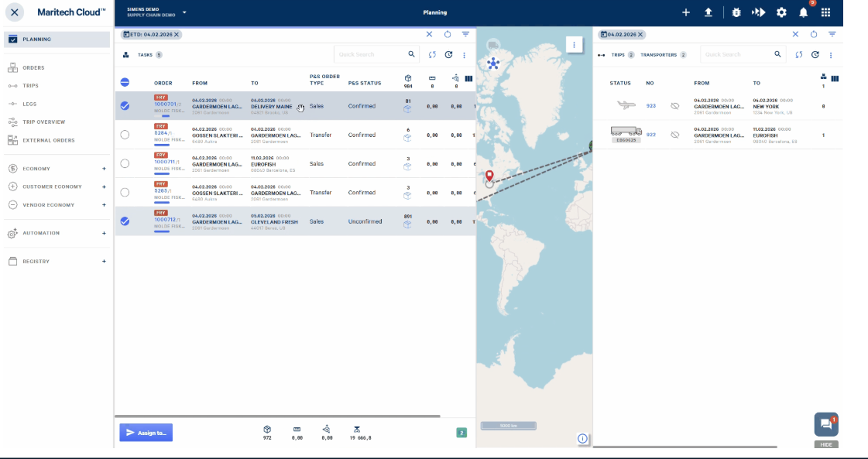
Task: Open three-dot menu in tasks toolbar
Action: 464,55
